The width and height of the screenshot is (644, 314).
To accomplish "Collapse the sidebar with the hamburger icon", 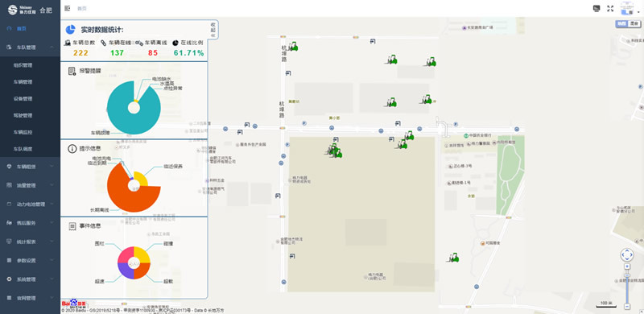I will pyautogui.click(x=68, y=8).
